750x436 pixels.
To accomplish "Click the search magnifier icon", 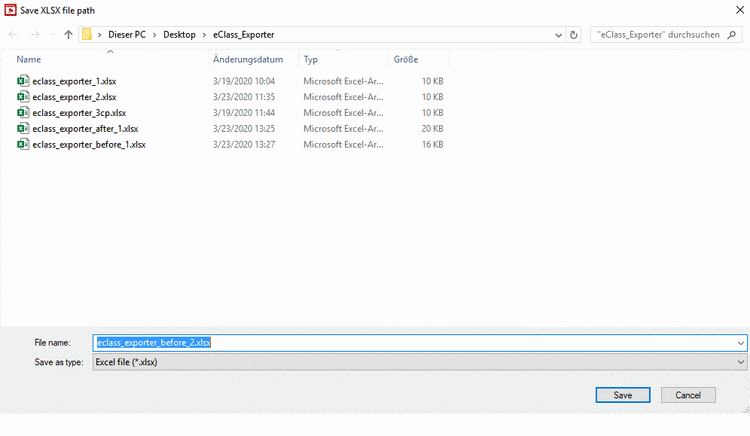I will (731, 34).
